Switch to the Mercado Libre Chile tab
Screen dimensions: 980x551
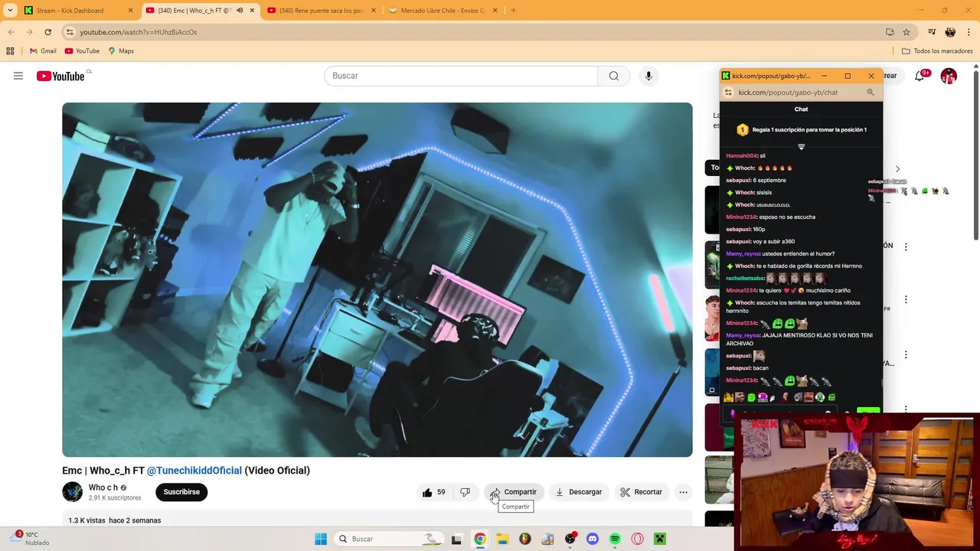pyautogui.click(x=443, y=11)
